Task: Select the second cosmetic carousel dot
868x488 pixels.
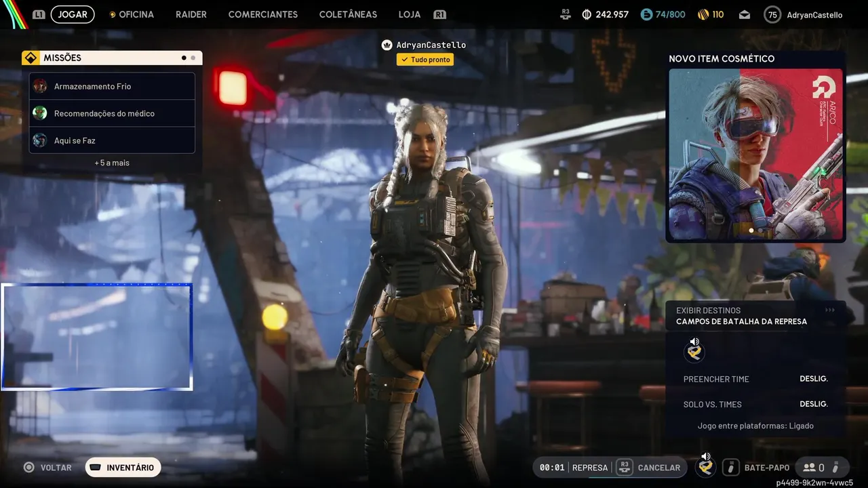Action: click(x=760, y=230)
